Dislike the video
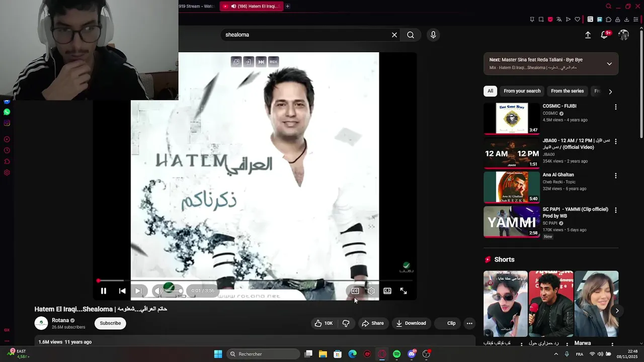 (346, 323)
